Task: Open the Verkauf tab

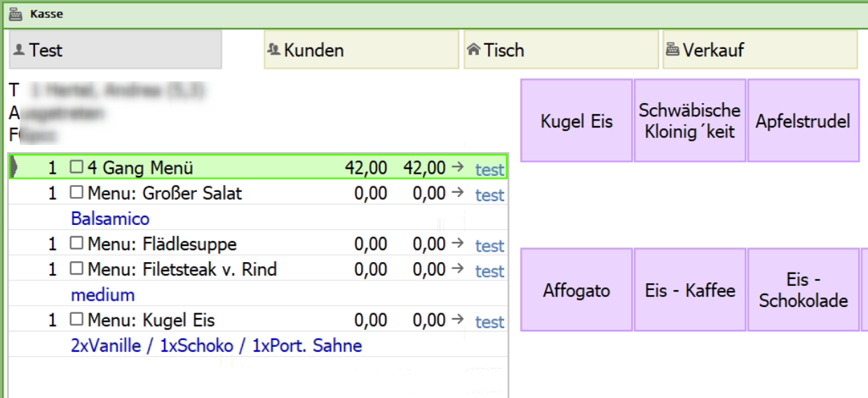Action: 760,50
